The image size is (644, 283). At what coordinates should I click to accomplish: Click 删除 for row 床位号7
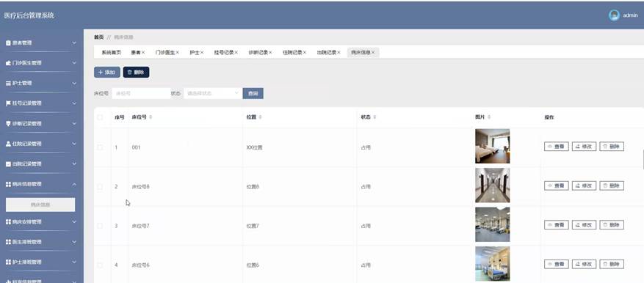pyautogui.click(x=612, y=225)
